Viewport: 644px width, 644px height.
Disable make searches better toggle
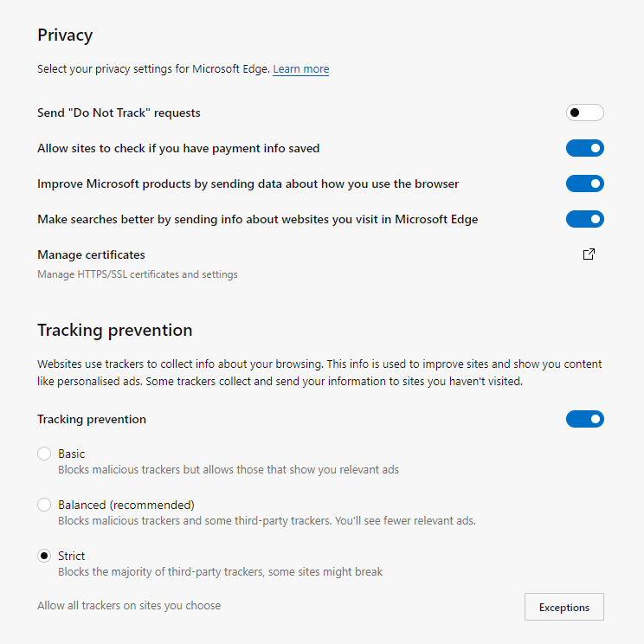tap(584, 219)
